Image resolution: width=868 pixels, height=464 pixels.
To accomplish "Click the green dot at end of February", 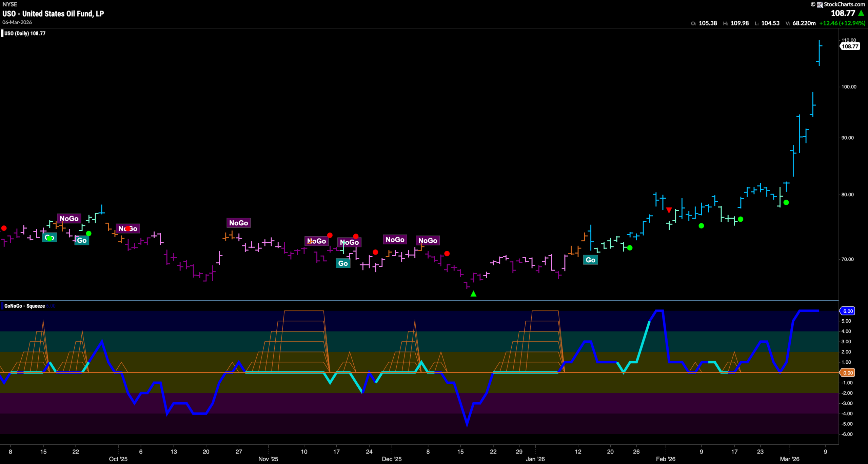I will point(786,202).
